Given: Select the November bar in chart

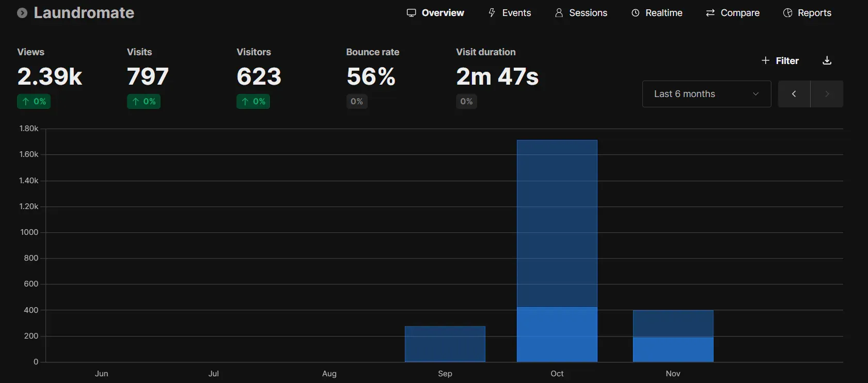Looking at the screenshot, I should coord(673,336).
